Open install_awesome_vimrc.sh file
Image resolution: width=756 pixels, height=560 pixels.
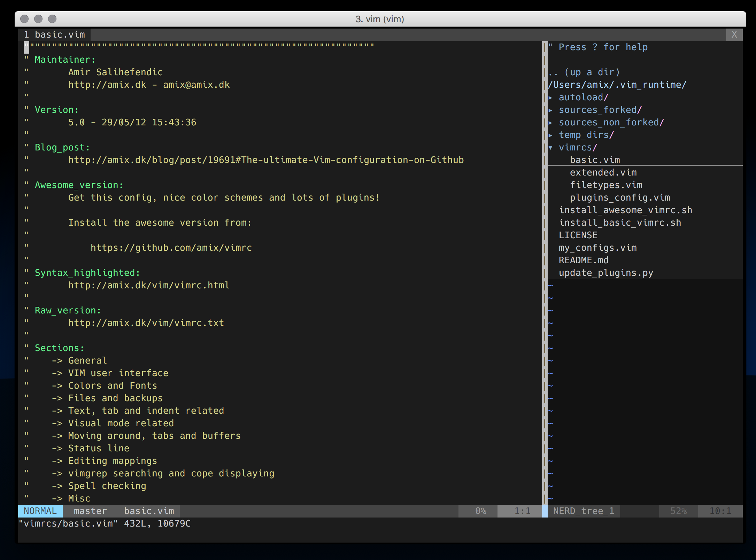click(626, 210)
